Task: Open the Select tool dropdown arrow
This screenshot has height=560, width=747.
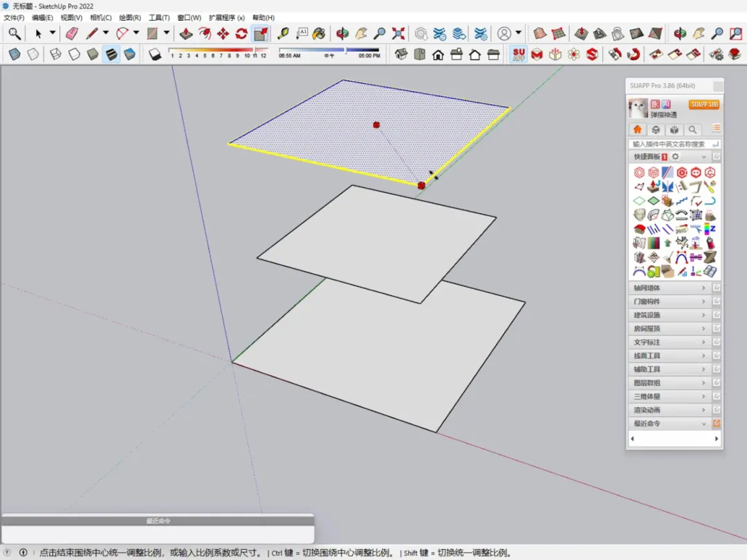Action: click(x=53, y=33)
